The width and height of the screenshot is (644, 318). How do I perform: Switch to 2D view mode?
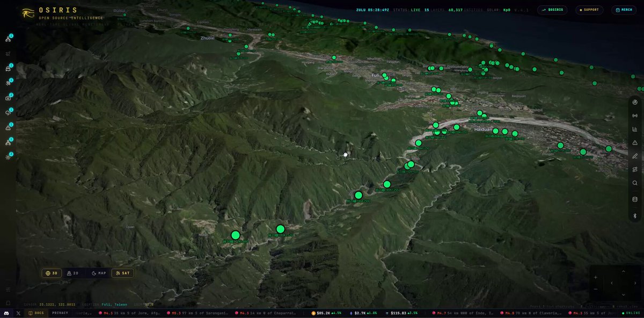click(x=72, y=273)
